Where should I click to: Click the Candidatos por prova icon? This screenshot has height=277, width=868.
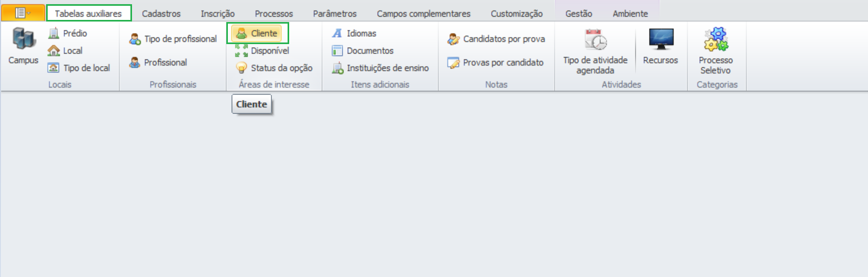click(454, 39)
